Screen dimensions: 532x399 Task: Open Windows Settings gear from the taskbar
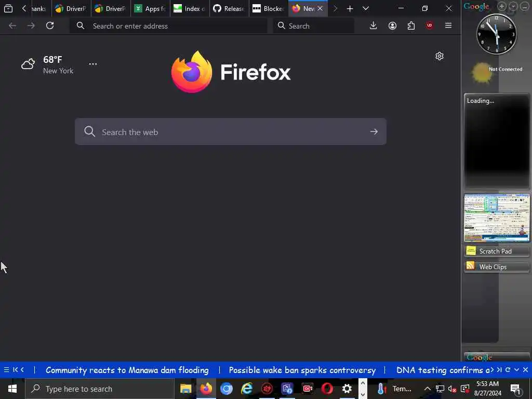coord(347,389)
